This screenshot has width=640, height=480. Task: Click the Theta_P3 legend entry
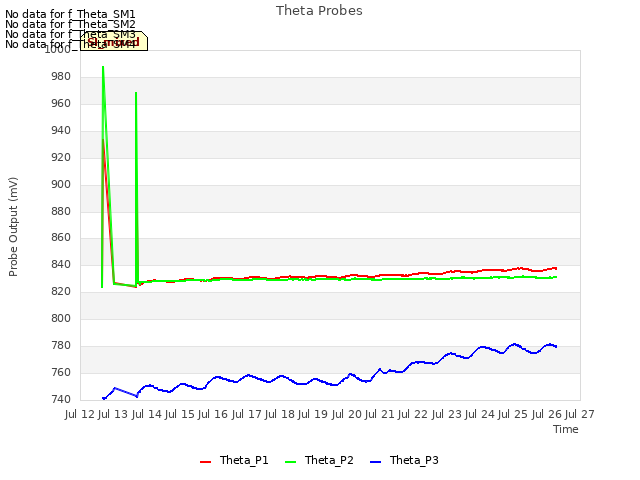(404, 460)
